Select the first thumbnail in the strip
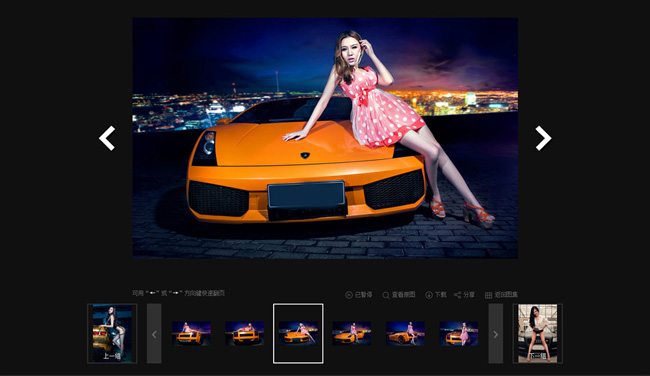The image size is (650, 376). coord(191,333)
